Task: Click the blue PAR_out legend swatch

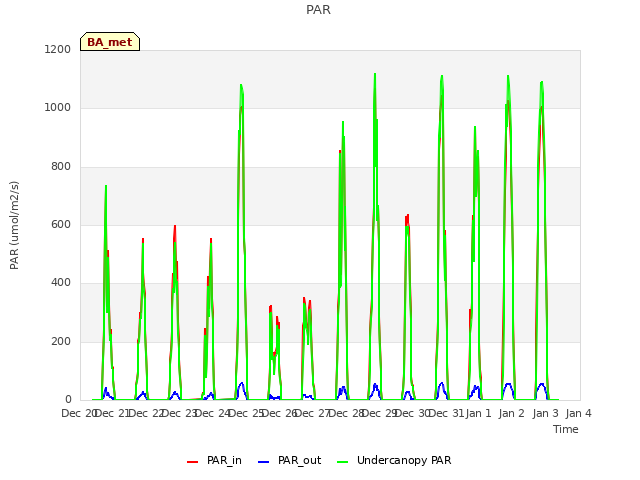Action: (264, 462)
